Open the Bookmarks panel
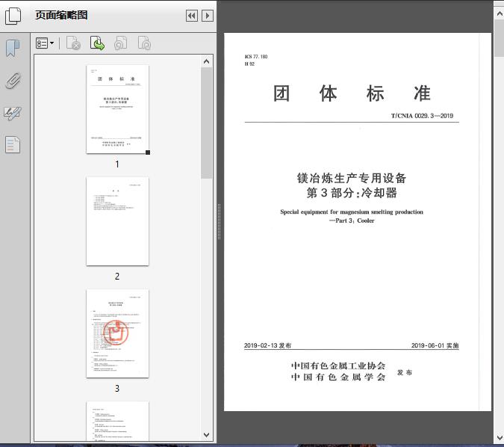The image size is (504, 447). 13,49
